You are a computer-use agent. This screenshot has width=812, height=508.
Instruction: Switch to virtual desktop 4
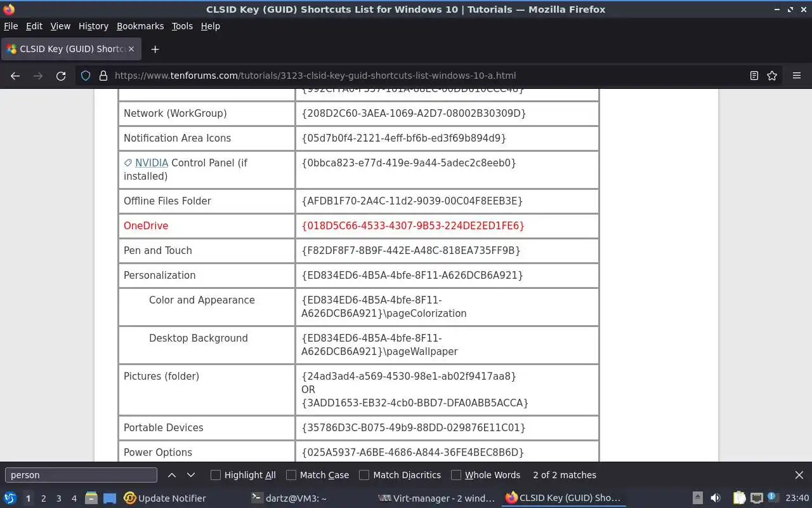click(74, 498)
